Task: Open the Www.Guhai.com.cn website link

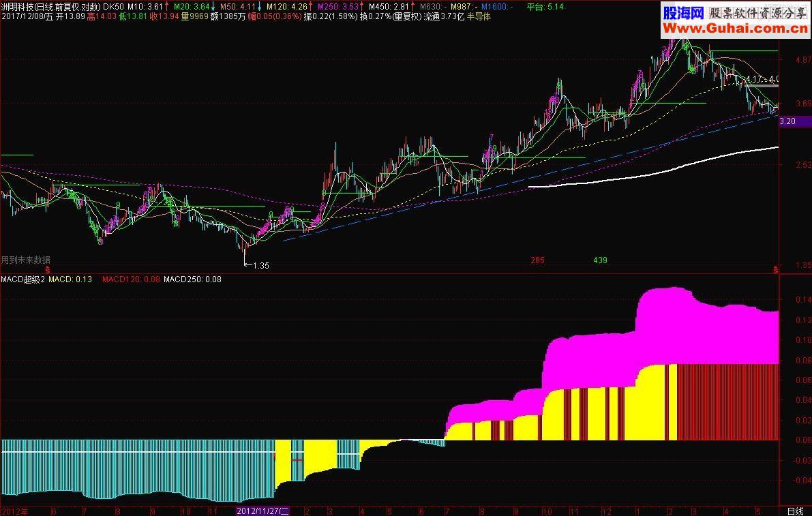Action: tap(736, 29)
